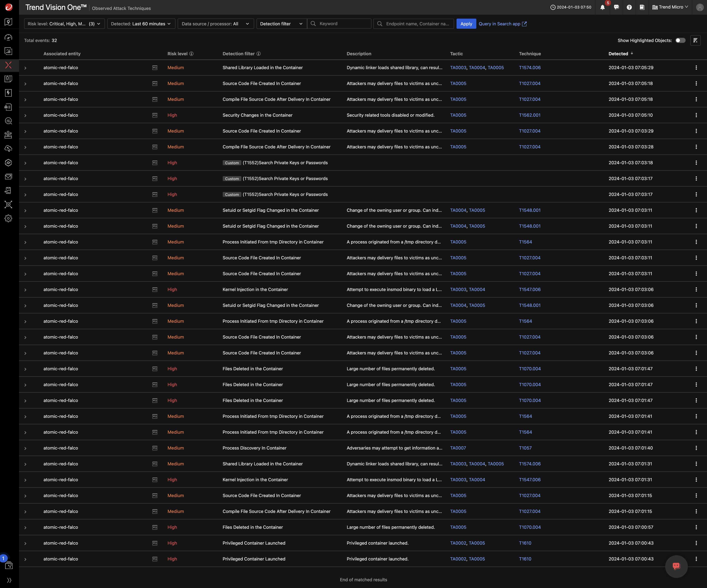Screen dimensions: 707x588
Task: Open the feedback chat icon in header
Action: pos(616,7)
